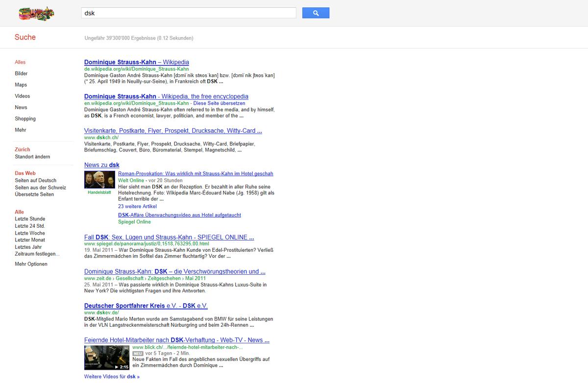
Task: Show '23 weitere Artikel'
Action: point(137,207)
